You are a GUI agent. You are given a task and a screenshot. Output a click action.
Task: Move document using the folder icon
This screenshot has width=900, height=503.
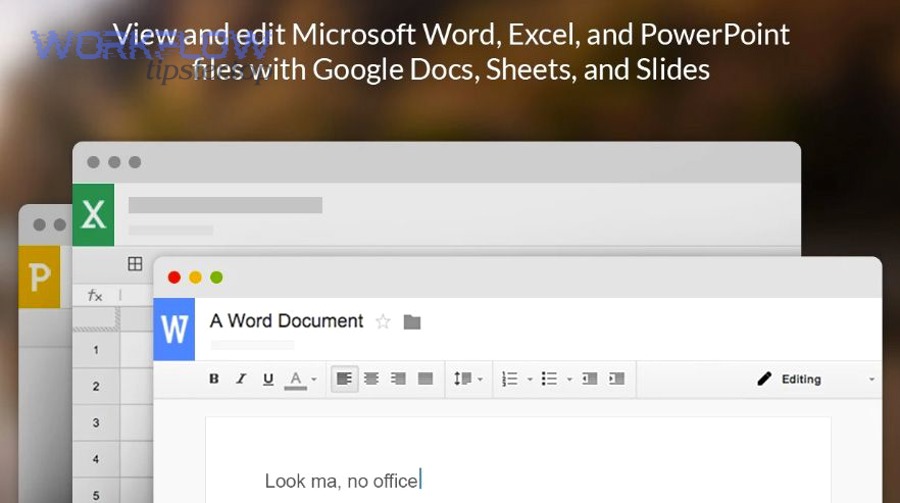[x=412, y=322]
